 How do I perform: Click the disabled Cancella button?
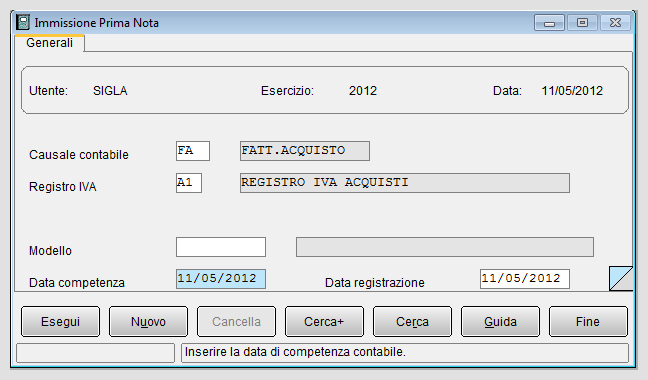(236, 321)
